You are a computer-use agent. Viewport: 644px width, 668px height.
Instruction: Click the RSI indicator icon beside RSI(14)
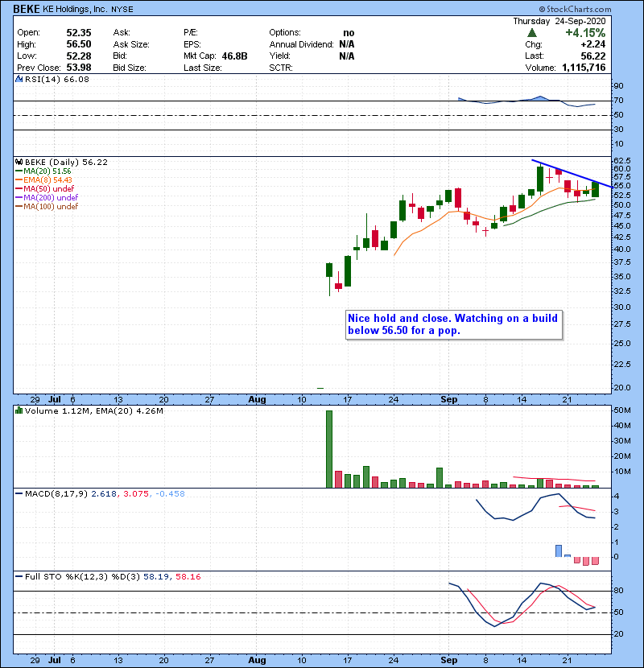click(x=19, y=79)
